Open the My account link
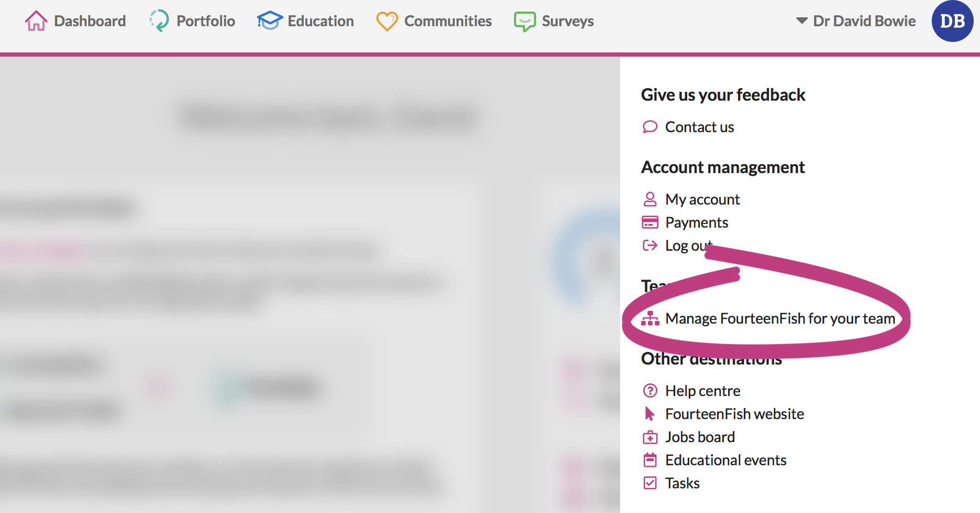The image size is (980, 513). click(702, 199)
